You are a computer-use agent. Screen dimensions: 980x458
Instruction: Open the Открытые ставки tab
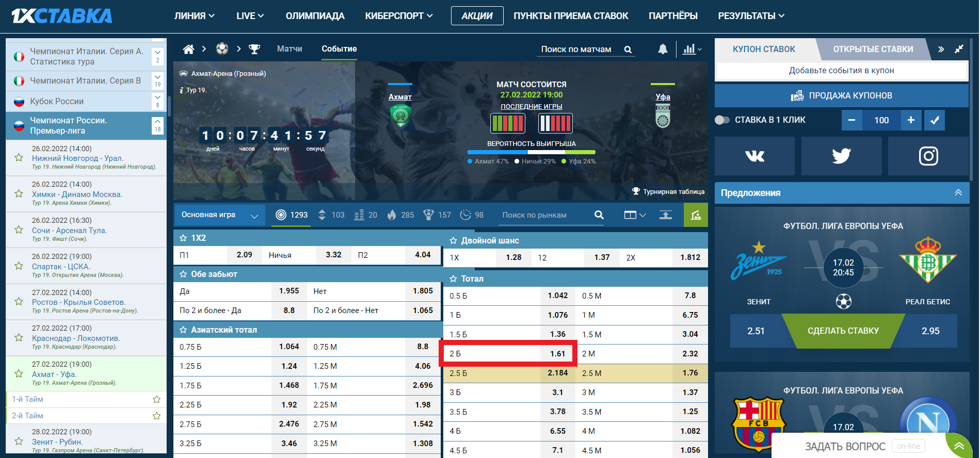click(x=873, y=50)
